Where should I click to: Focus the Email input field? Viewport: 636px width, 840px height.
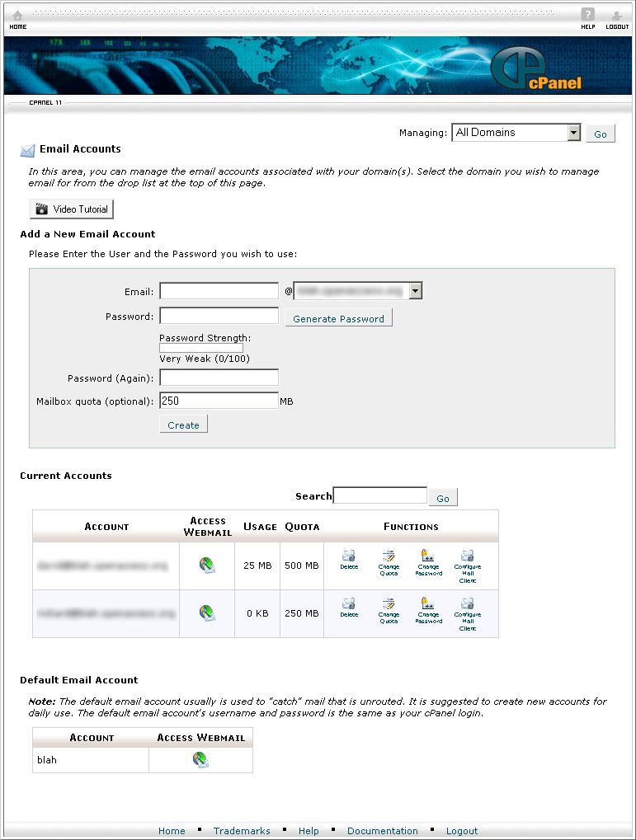[219, 291]
